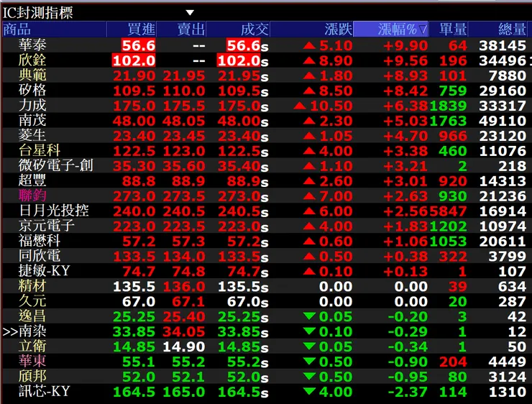
Task: Sort by the 商品 column header
Action: point(55,29)
